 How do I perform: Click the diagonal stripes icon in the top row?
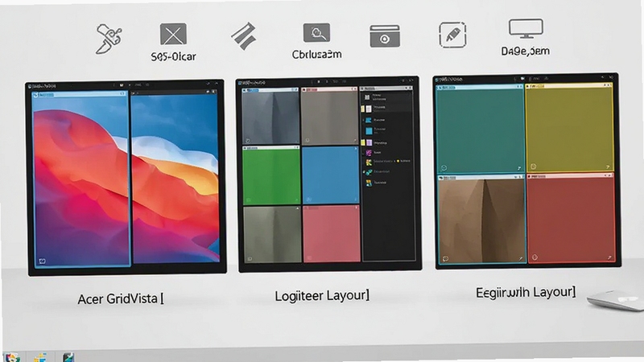coord(244,36)
